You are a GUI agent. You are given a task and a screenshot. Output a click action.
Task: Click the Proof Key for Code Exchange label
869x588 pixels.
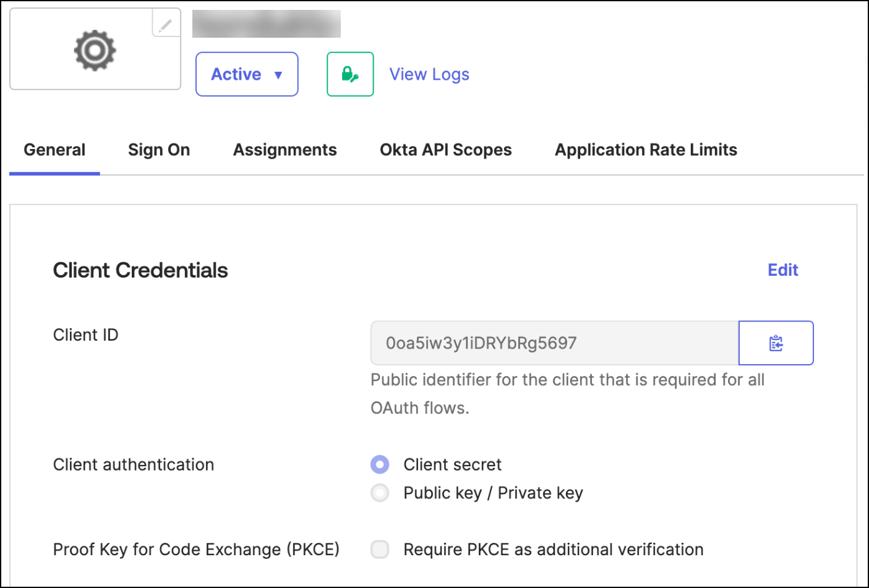[196, 549]
